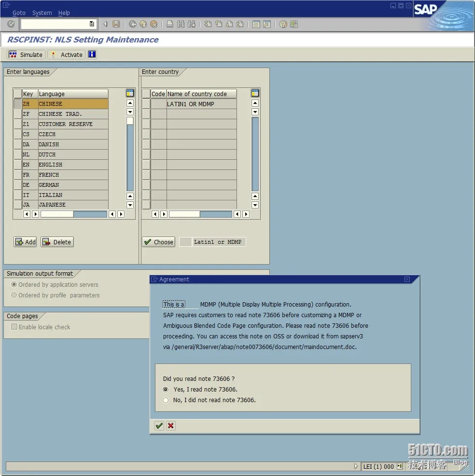
Task: Open table settings icon of languages table
Action: (130, 93)
